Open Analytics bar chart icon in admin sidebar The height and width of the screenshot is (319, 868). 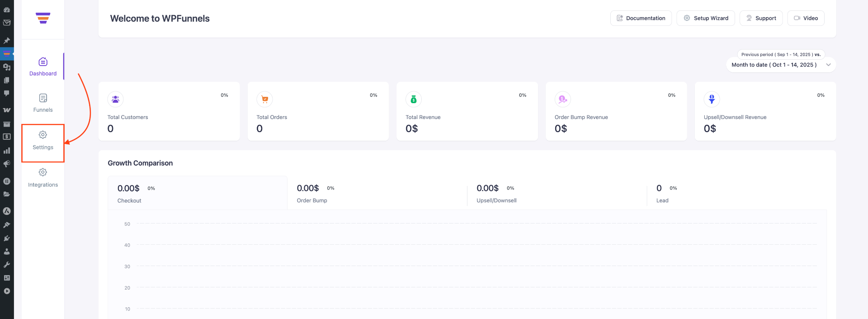click(7, 150)
